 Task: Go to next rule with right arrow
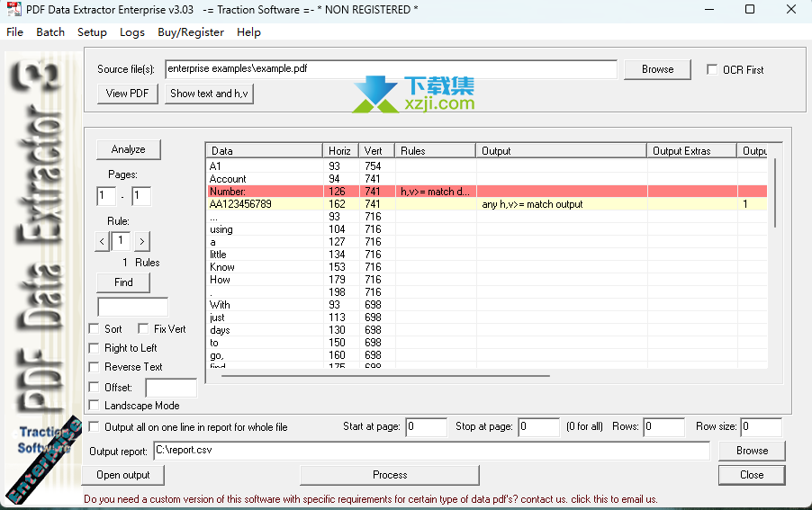142,242
